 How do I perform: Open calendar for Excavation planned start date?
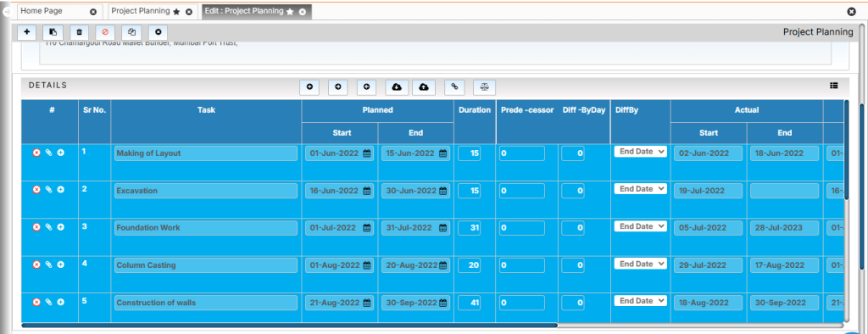click(366, 191)
